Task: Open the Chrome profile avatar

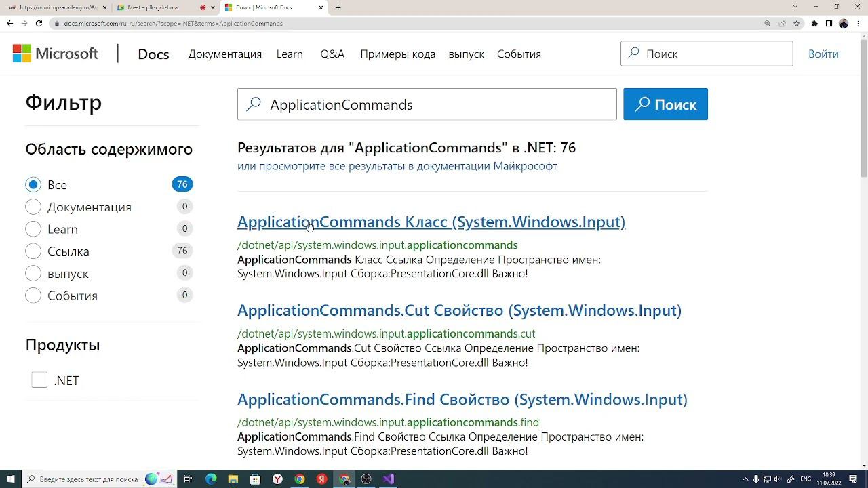Action: (x=844, y=23)
